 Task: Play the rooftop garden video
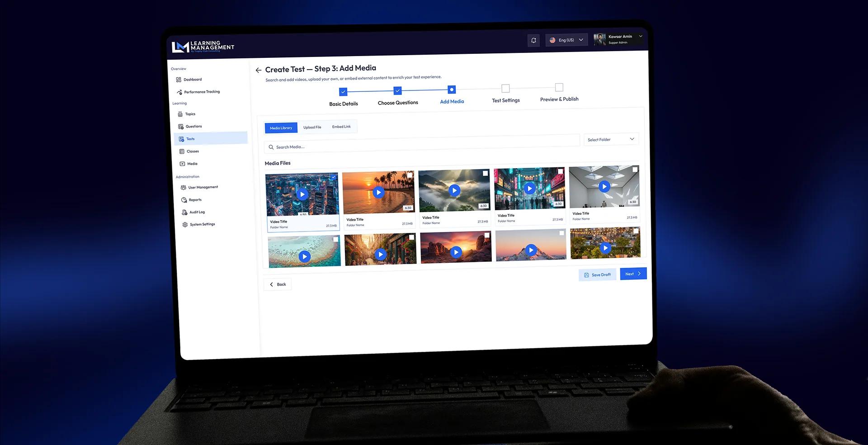[605, 247]
